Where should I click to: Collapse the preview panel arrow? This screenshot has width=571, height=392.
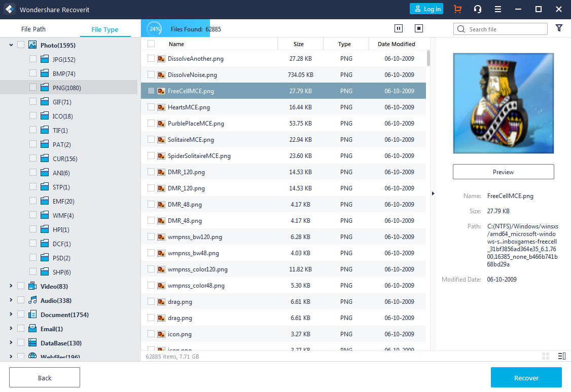(433, 193)
